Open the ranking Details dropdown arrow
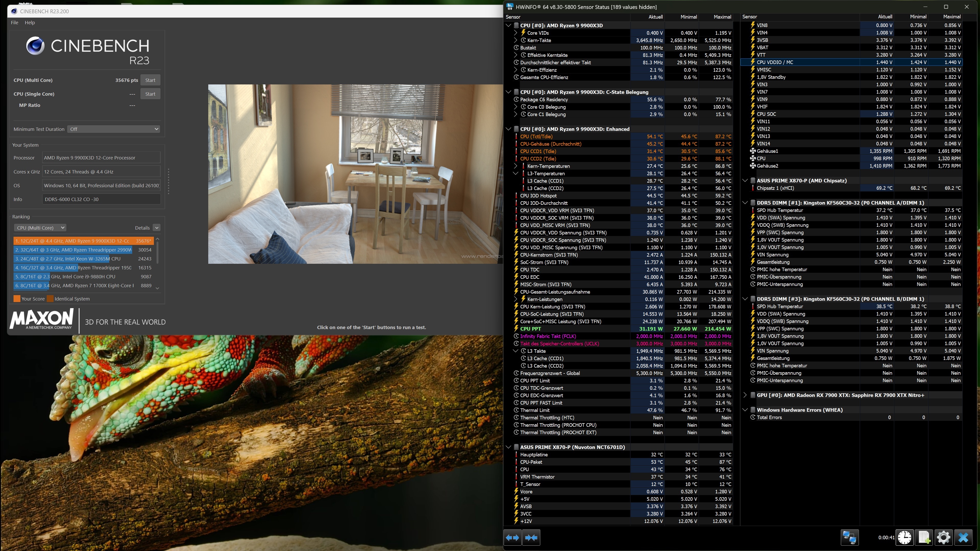The image size is (980, 551). 156,228
